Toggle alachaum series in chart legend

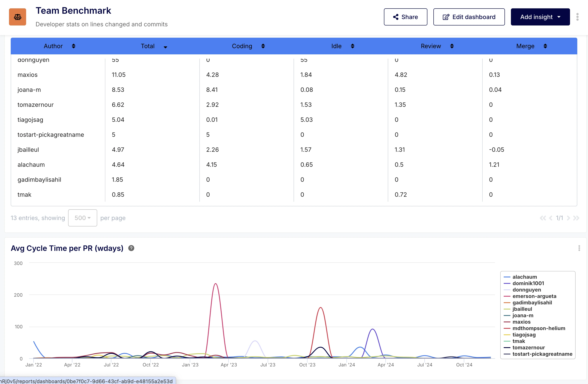[524, 277]
